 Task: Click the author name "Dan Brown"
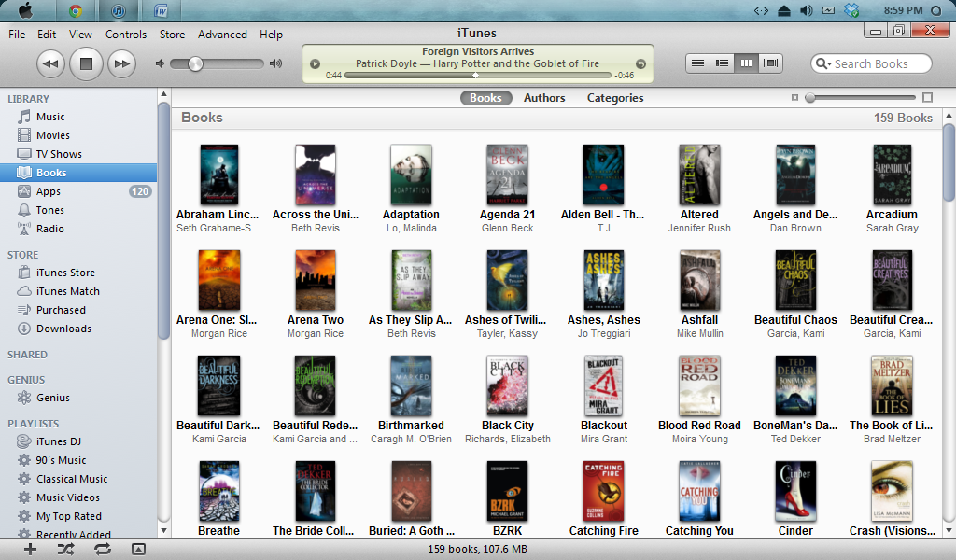click(x=795, y=228)
